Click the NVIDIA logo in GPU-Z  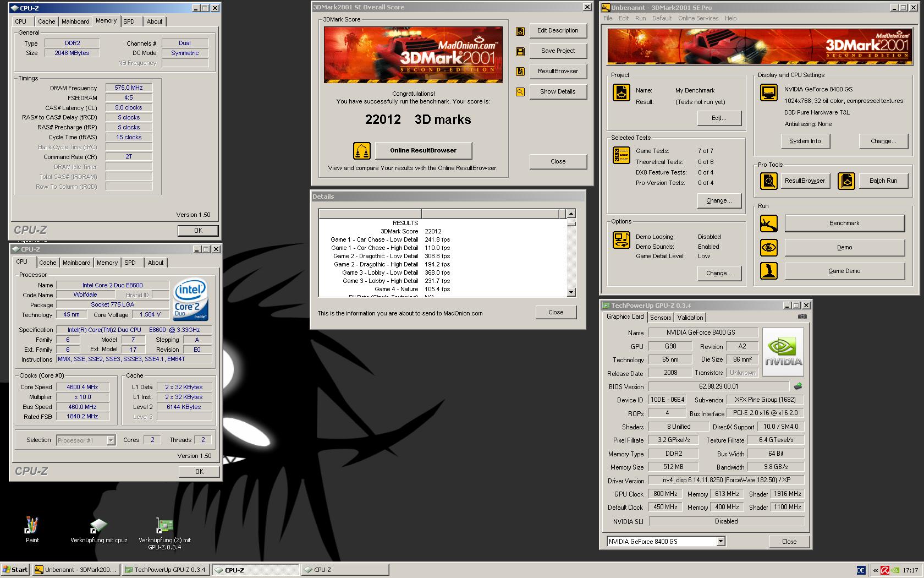(783, 352)
